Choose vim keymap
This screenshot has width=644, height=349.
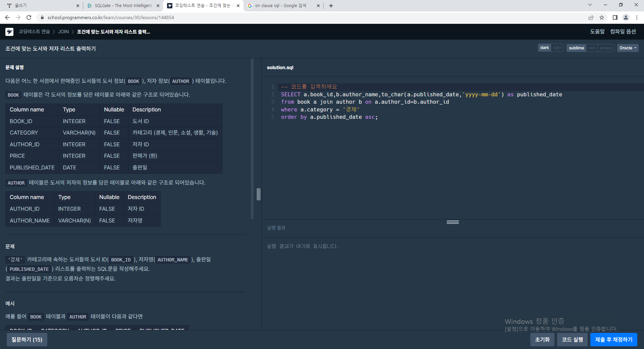coord(592,48)
